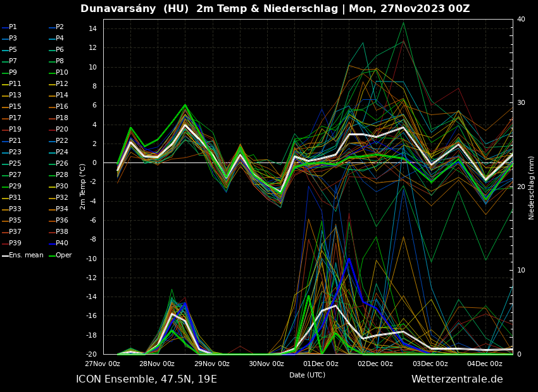Image resolution: width=538 pixels, height=392 pixels.
Task: Click the green Oper line swatch
Action: click(x=51, y=256)
